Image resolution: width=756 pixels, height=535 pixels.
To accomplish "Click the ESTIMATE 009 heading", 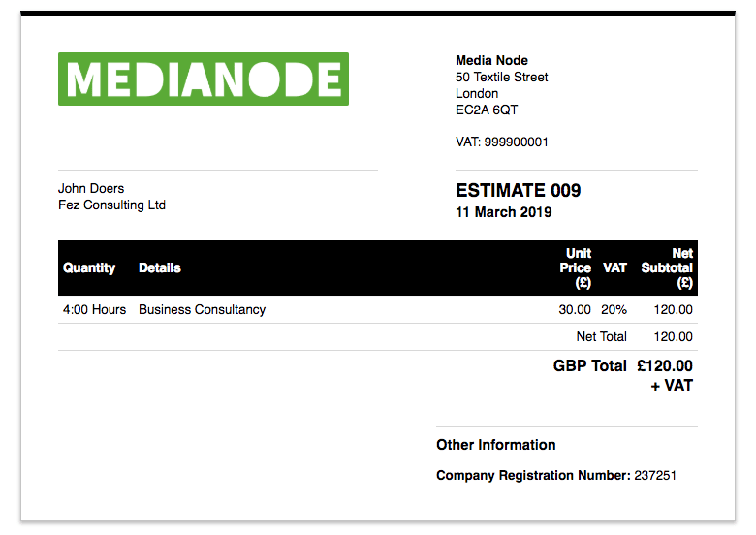I will 518,191.
